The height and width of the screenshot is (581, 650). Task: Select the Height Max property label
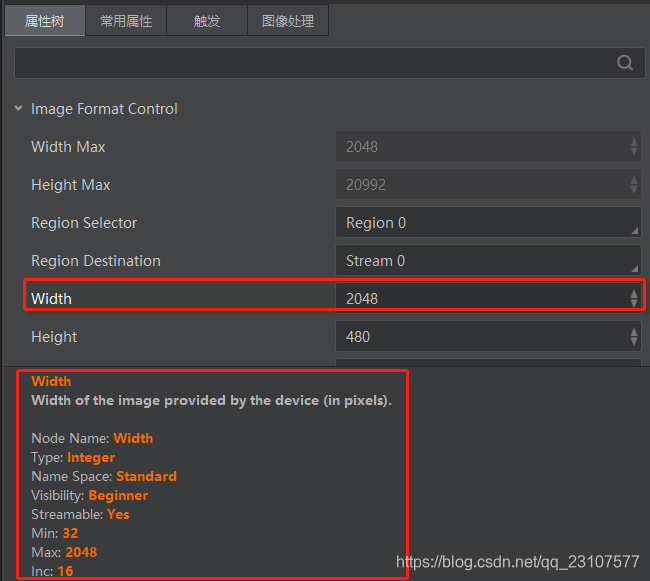coord(71,185)
